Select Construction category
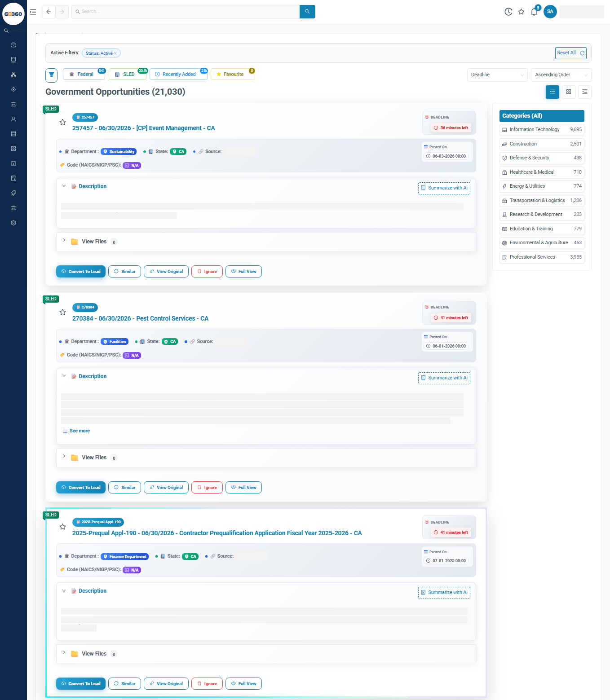610x700 pixels. tap(542, 144)
